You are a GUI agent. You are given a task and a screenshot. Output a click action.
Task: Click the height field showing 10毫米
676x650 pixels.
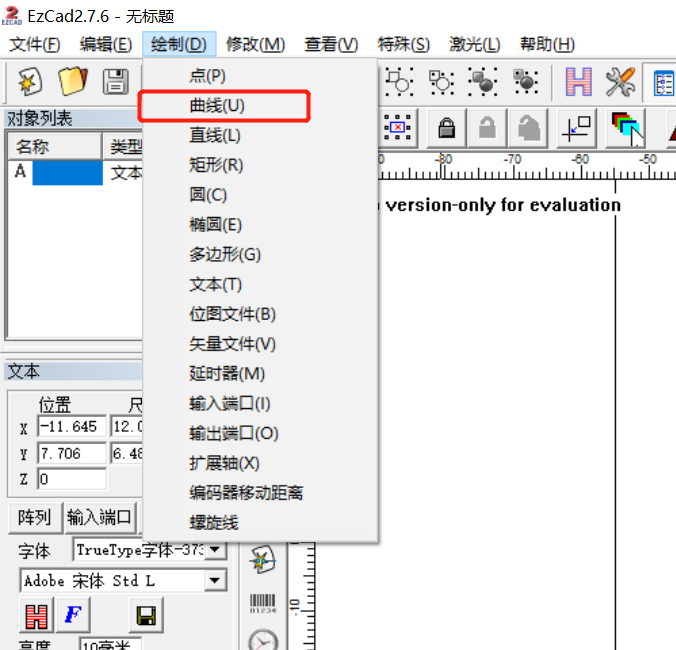tap(110, 644)
